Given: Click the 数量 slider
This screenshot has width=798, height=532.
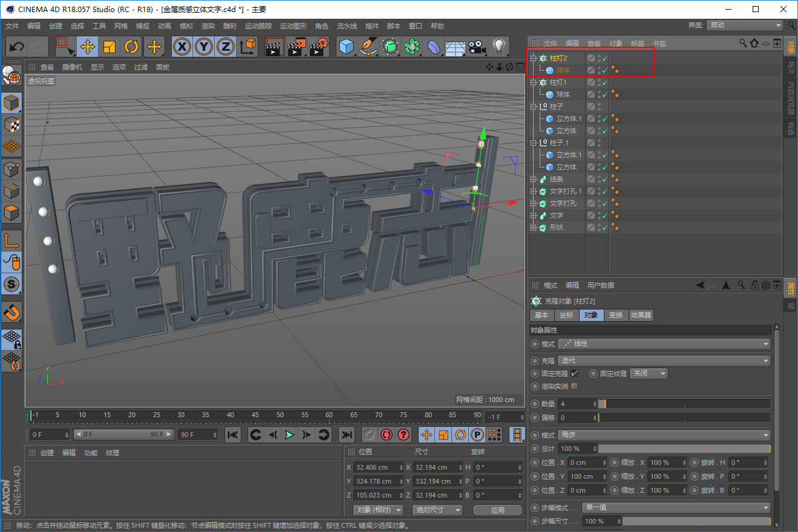Looking at the screenshot, I should [684, 404].
